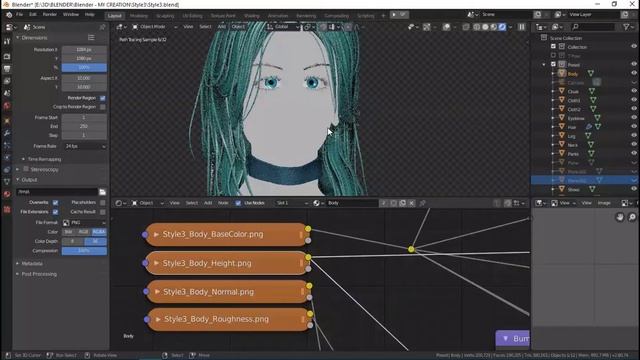
Task: Toggle Cache Result checkbox
Action: click(103, 212)
